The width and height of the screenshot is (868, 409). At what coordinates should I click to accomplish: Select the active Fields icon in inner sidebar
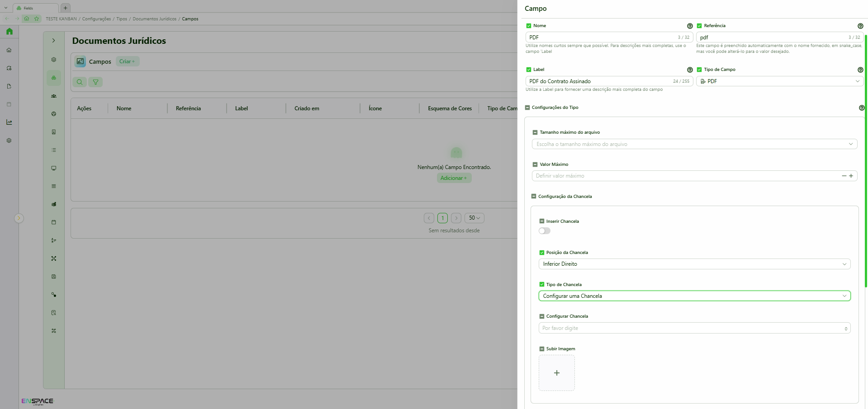pyautogui.click(x=54, y=78)
